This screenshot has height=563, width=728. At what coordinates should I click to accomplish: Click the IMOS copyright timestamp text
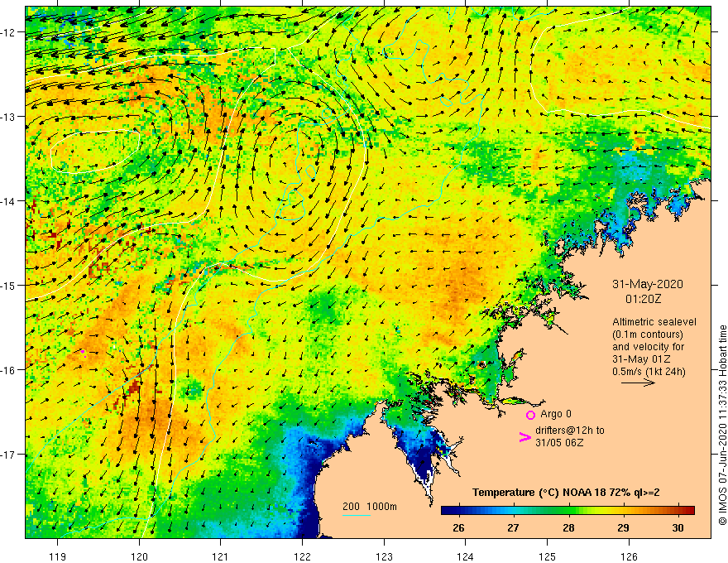click(x=722, y=426)
